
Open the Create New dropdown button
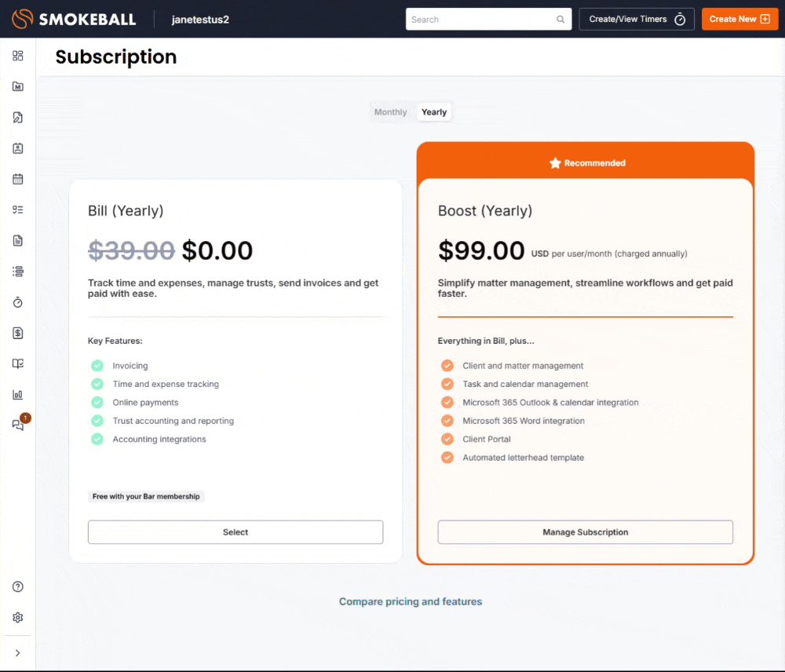[739, 19]
